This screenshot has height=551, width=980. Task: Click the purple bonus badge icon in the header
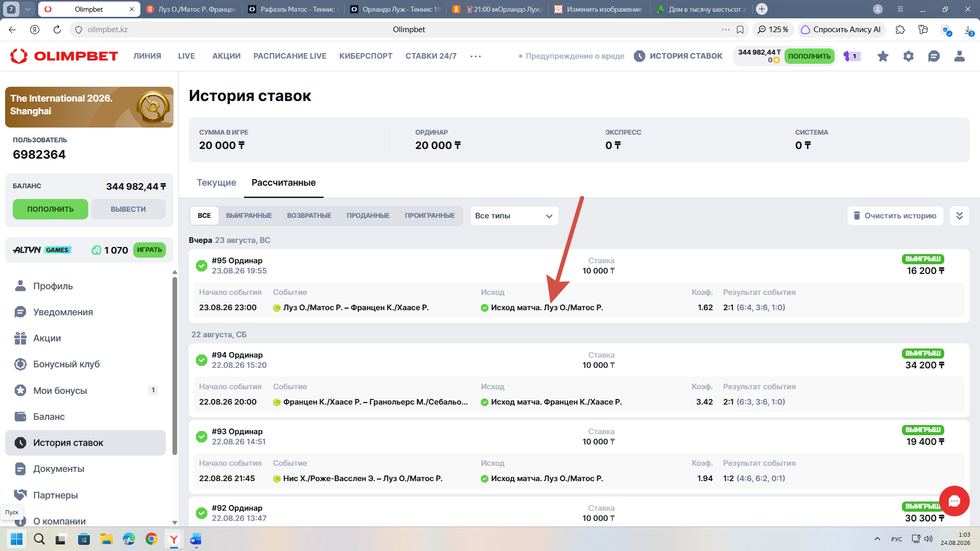852,56
